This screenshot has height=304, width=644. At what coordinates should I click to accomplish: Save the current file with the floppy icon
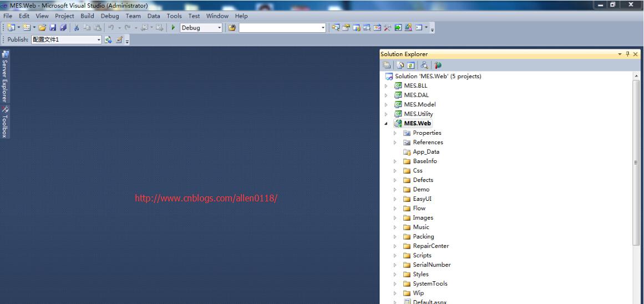[x=53, y=28]
